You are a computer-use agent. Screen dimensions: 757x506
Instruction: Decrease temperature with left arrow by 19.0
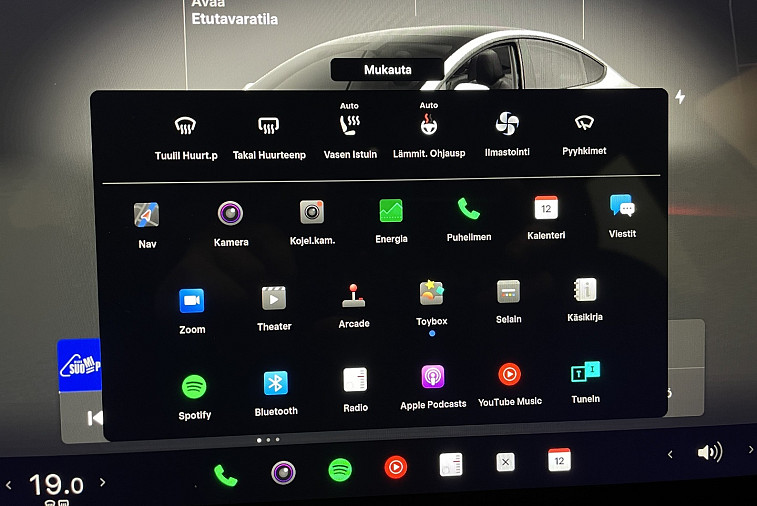click(9, 486)
